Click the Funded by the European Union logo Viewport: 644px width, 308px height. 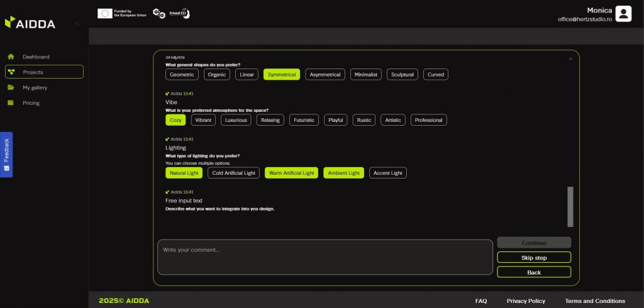point(122,13)
